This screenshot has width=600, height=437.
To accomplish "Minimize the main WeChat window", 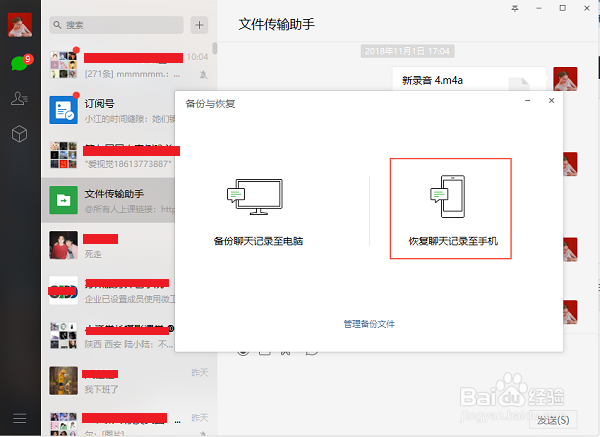I will (539, 8).
